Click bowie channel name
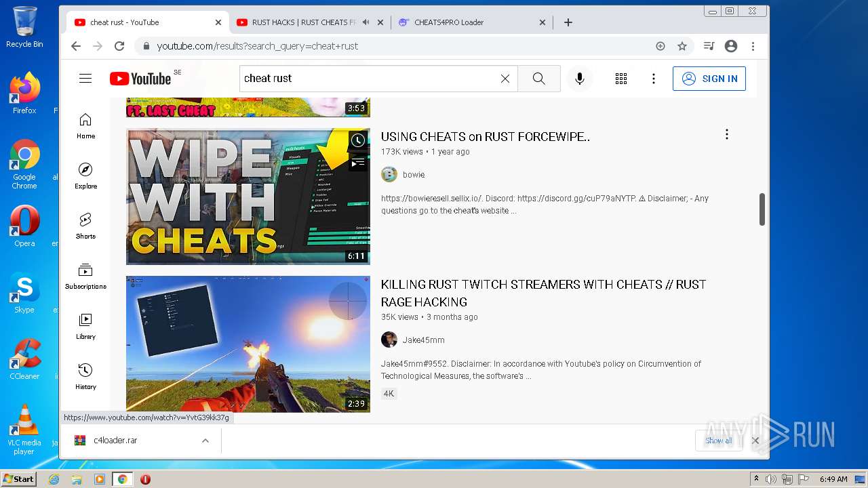 414,175
